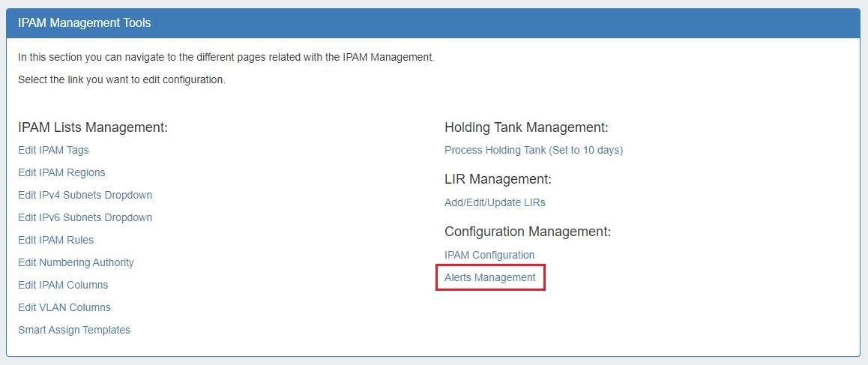Open Smart Assign Templates
This screenshot has width=868, height=365.
[x=74, y=330]
